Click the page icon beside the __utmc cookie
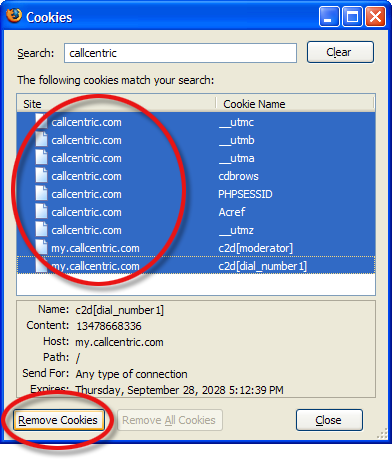 pyautogui.click(x=42, y=121)
